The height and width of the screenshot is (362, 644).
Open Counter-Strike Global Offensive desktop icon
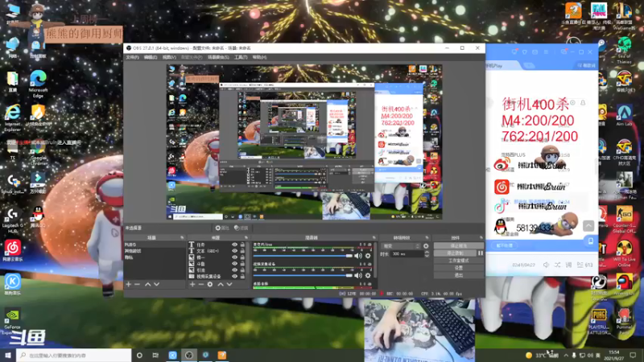point(625,220)
